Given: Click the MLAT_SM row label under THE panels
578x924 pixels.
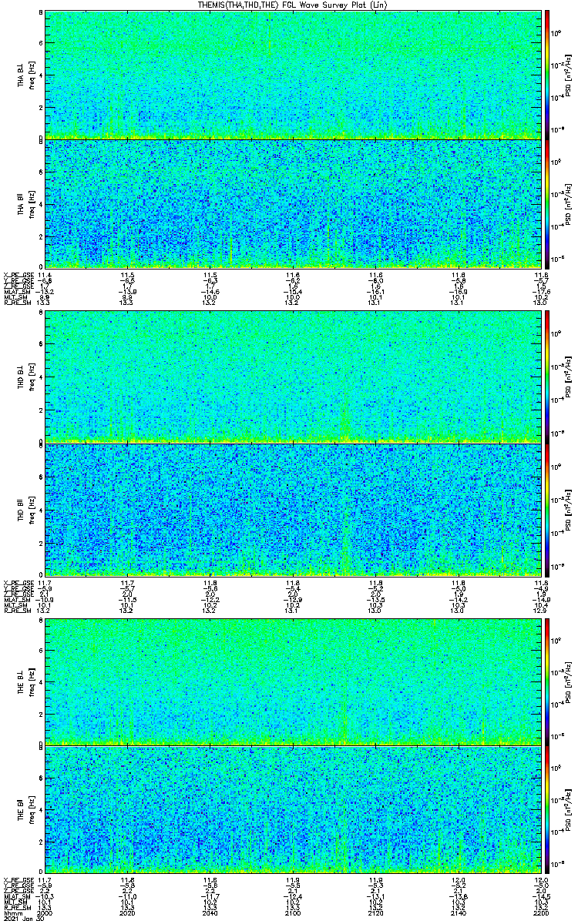Looking at the screenshot, I should [x=18, y=896].
